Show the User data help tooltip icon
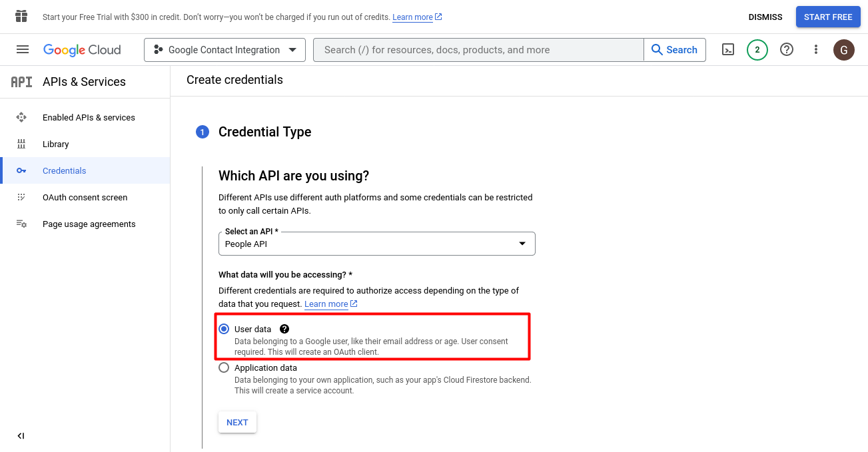This screenshot has height=452, width=868. click(284, 329)
